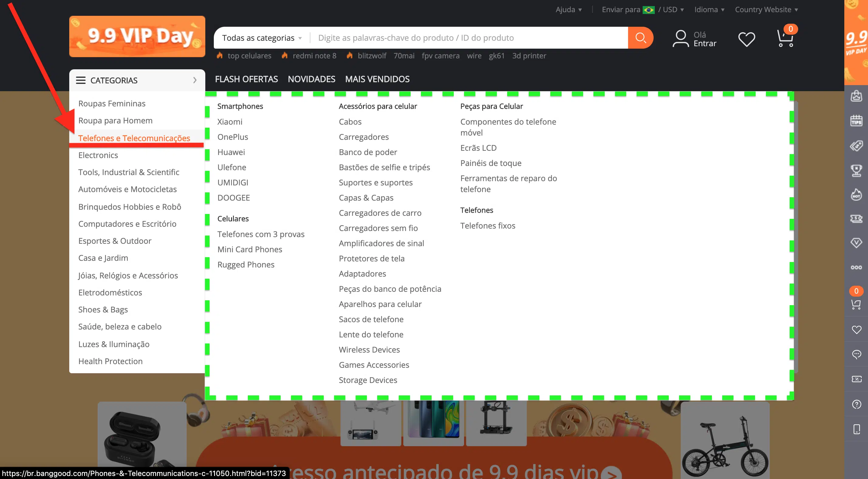Open the sidebar help question mark icon
The image size is (868, 479).
[856, 404]
